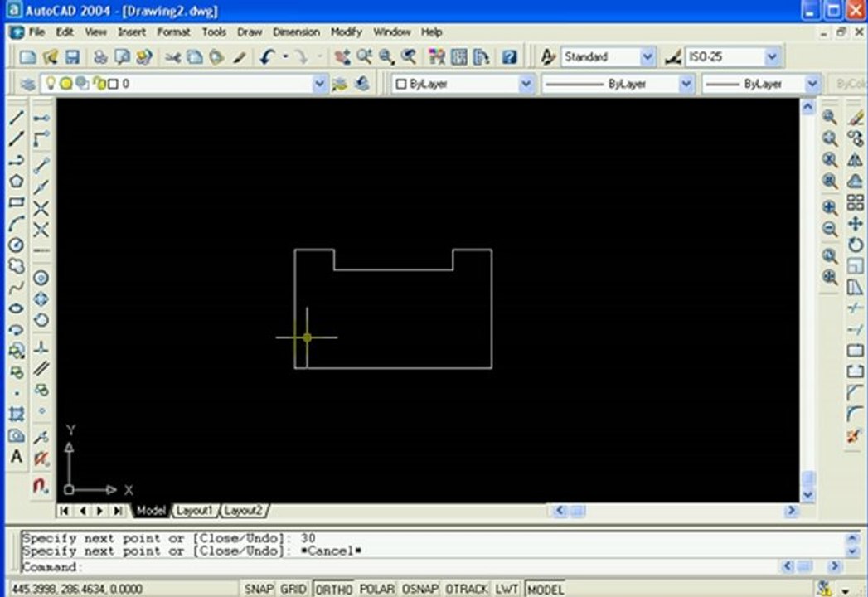Select the Erase tool in Modify toolbar
Image resolution: width=868 pixels, height=597 pixels.
tap(856, 117)
